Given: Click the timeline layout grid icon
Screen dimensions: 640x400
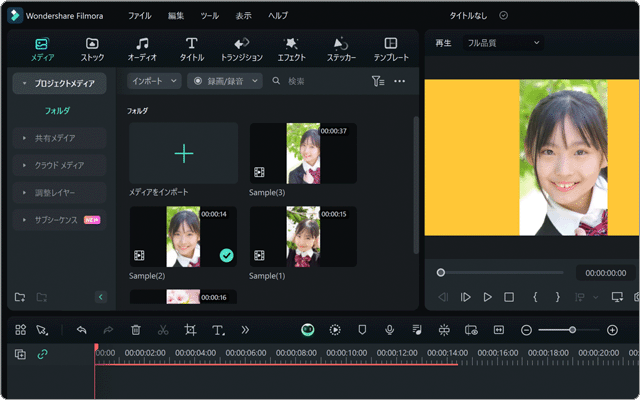Looking at the screenshot, I should click(20, 330).
